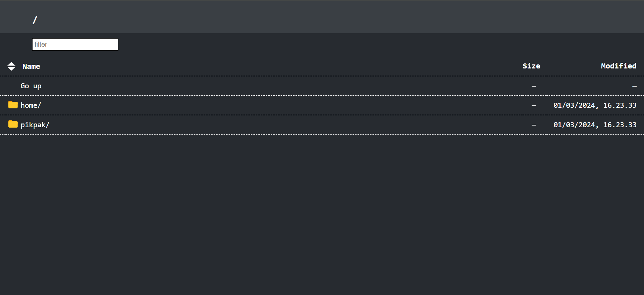The image size is (644, 295).
Task: Click the modified timestamp for home
Action: 595,105
